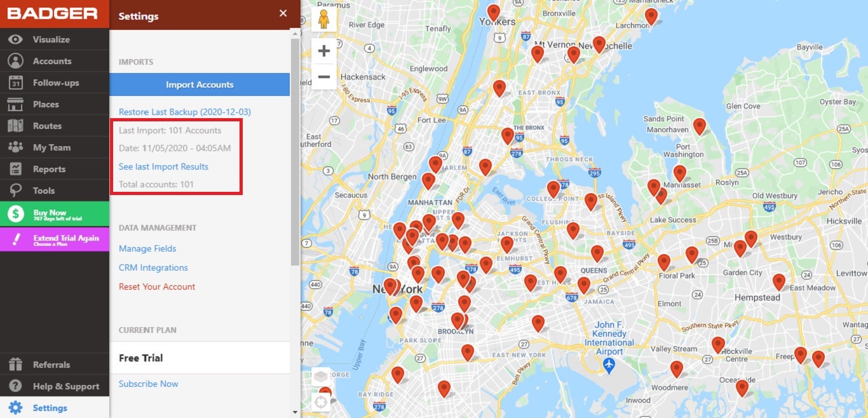Click the DATA MANAGEMENT heading

coord(158,227)
